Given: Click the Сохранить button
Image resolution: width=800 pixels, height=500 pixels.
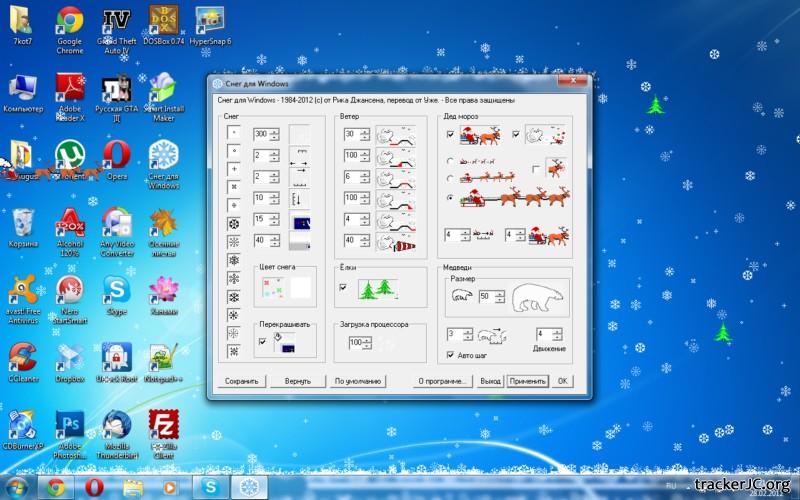Looking at the screenshot, I should 241,381.
